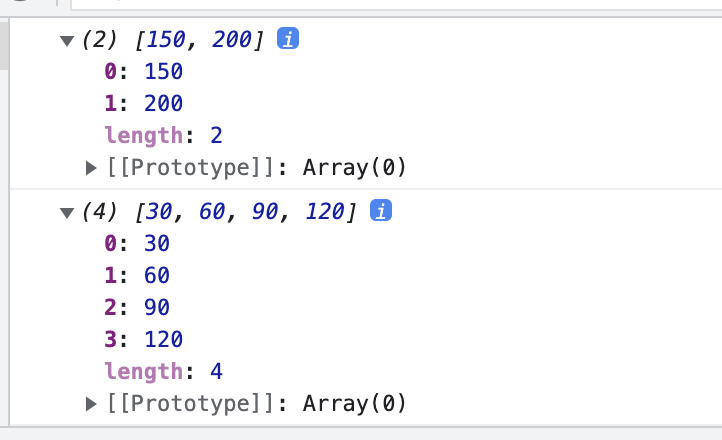Select the '3: 120' entry
Viewport: 722px width, 440px height.
[143, 339]
